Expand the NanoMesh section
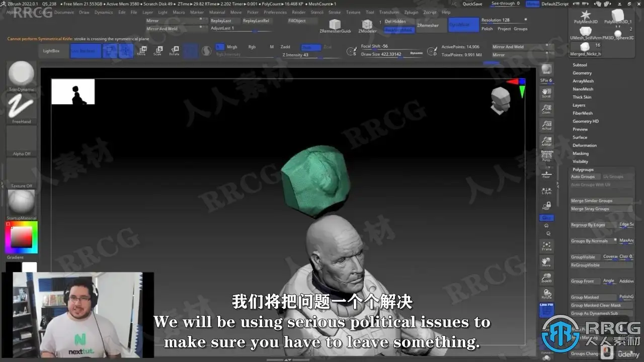This screenshot has width=644, height=362. coord(583,89)
